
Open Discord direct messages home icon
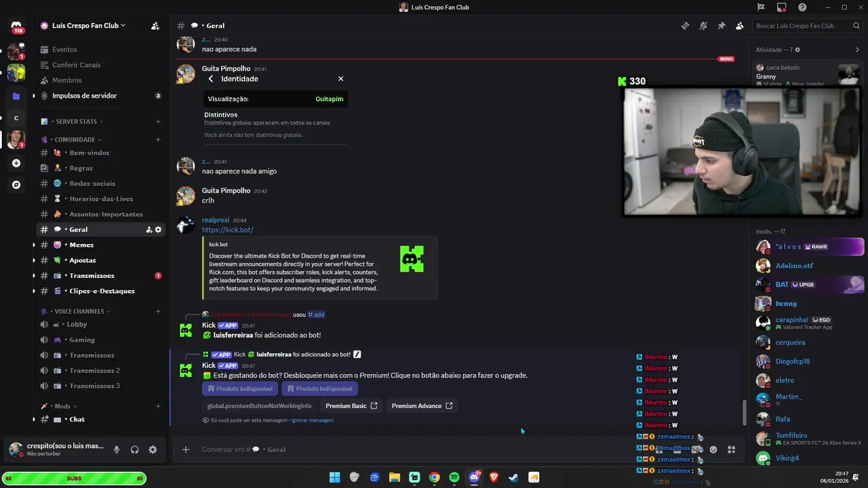[x=16, y=26]
